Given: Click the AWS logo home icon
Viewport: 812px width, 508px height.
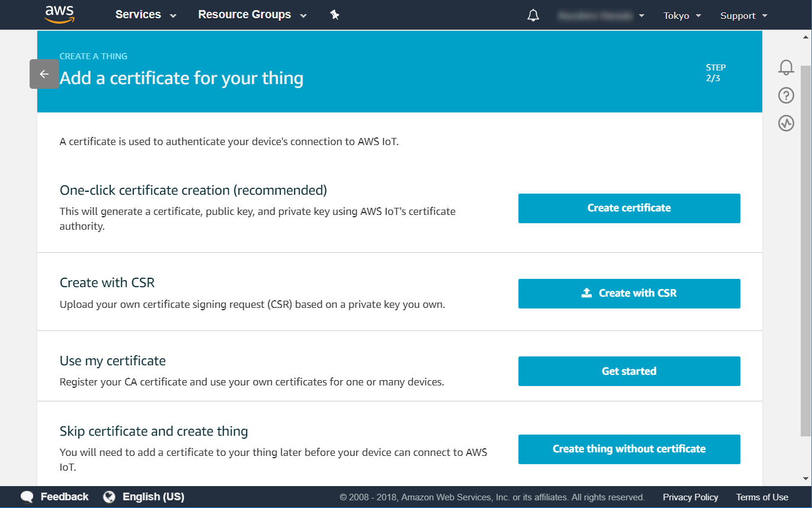Looking at the screenshot, I should [59, 14].
